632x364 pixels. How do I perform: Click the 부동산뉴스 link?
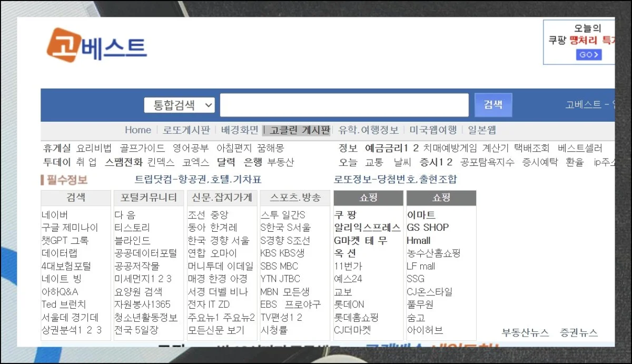[525, 332]
